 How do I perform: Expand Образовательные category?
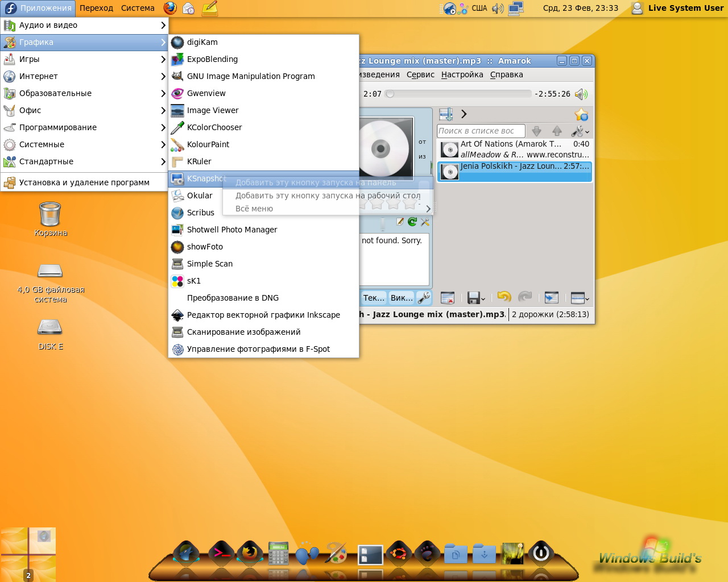click(x=85, y=93)
